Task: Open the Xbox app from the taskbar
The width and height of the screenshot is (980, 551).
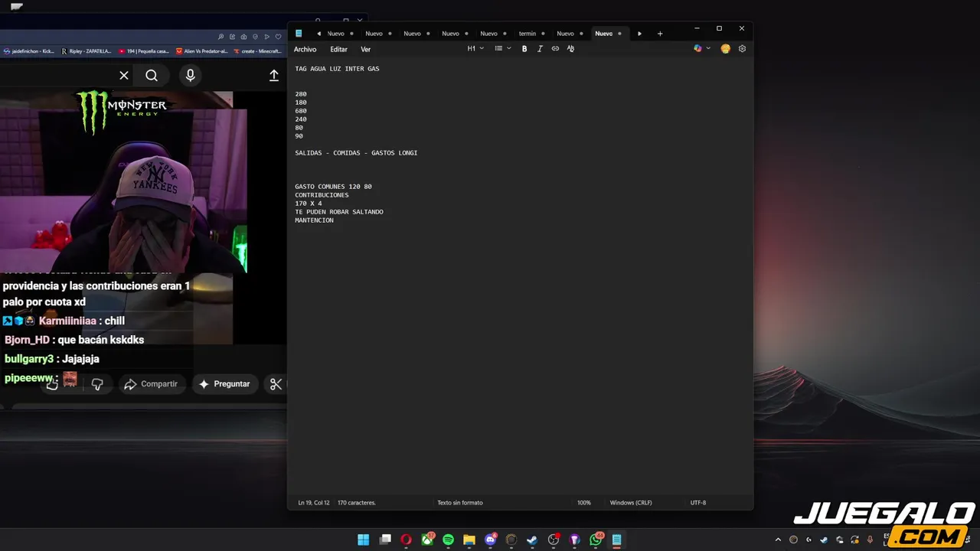Action: click(427, 540)
